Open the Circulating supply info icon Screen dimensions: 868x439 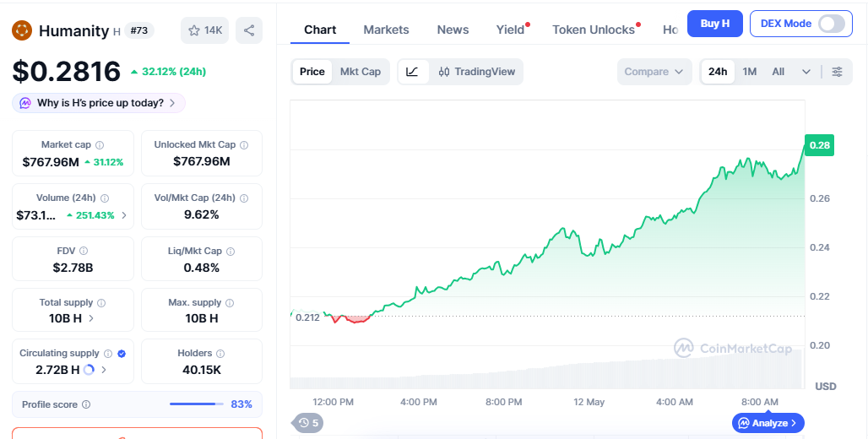pos(108,353)
